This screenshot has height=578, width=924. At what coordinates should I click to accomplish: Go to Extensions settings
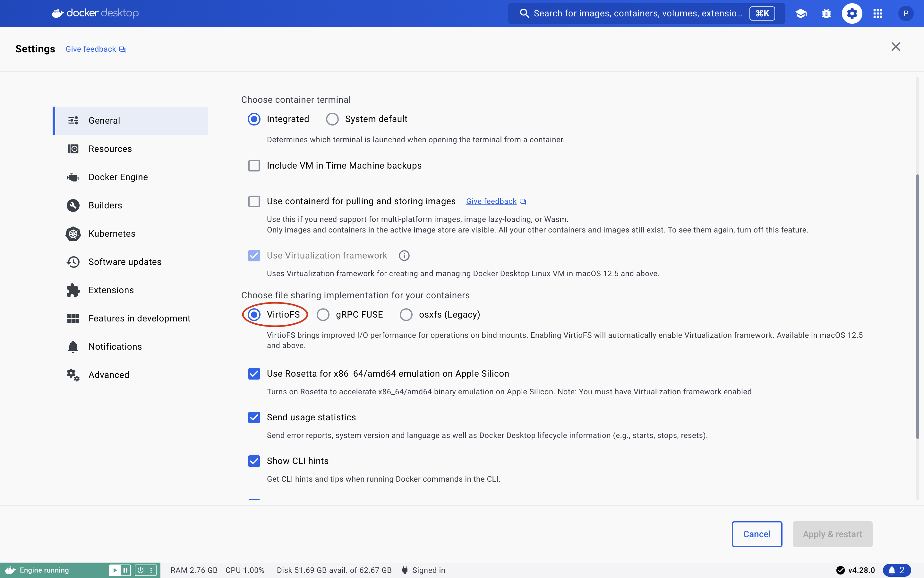click(130, 290)
